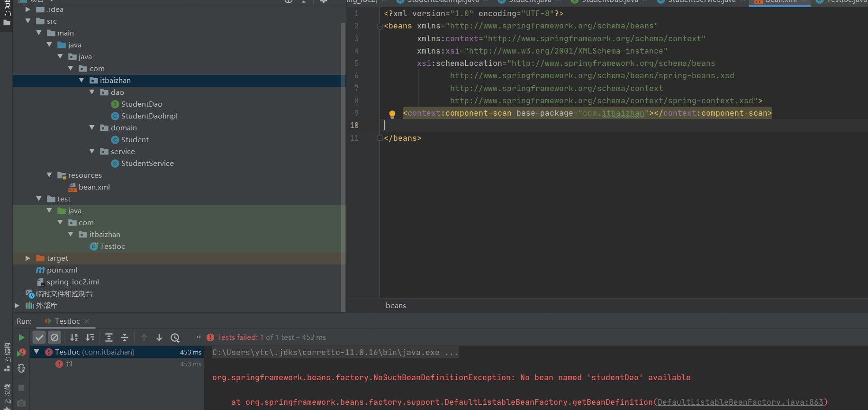The height and width of the screenshot is (410, 868).
Task: Click the StudentDaoImpl class icon
Action: 115,116
